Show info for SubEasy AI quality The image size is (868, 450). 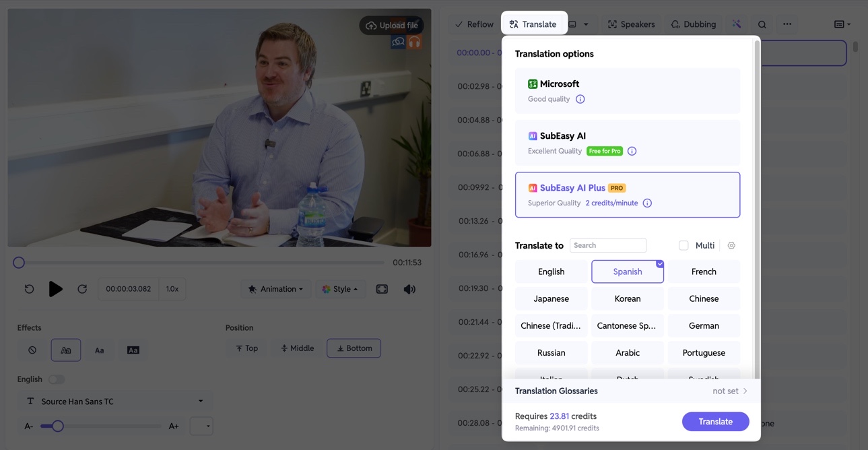[632, 151]
